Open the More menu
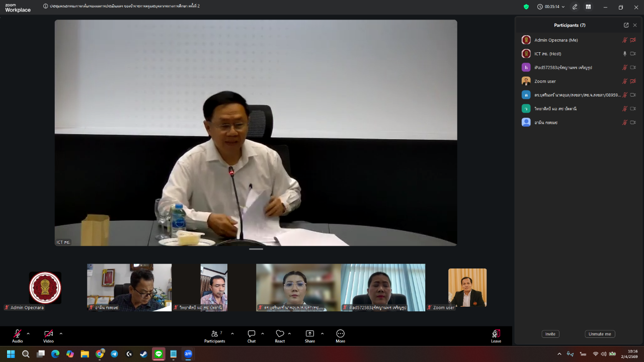 click(341, 336)
